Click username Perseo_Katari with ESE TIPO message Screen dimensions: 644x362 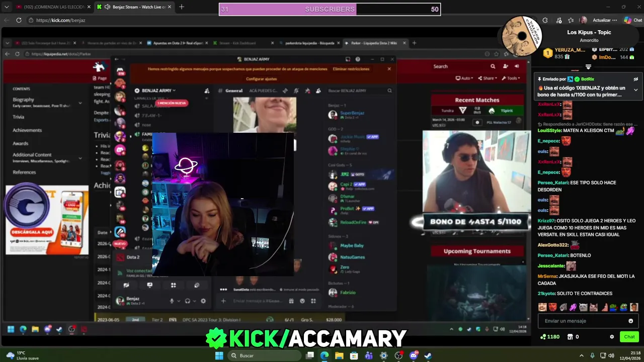tap(553, 183)
